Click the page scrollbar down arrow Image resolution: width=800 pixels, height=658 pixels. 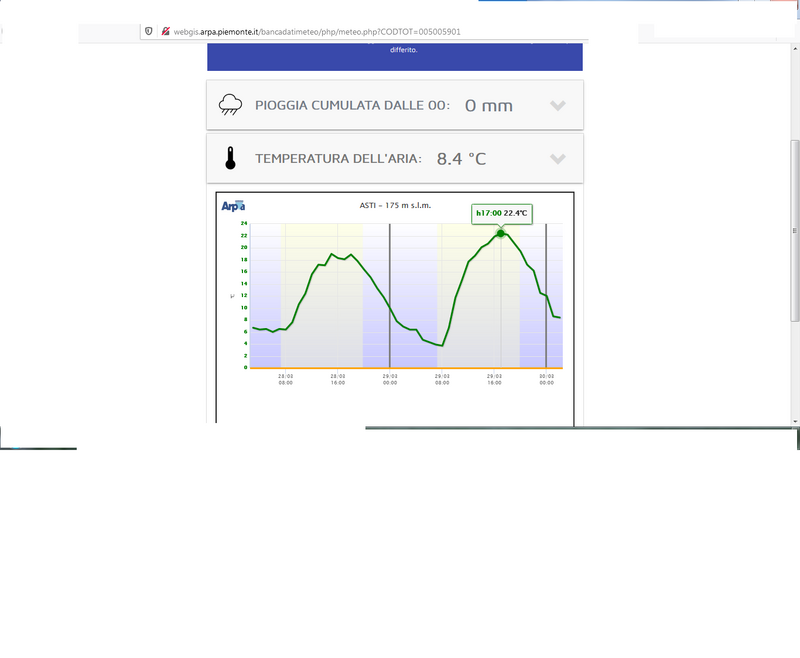[795, 421]
